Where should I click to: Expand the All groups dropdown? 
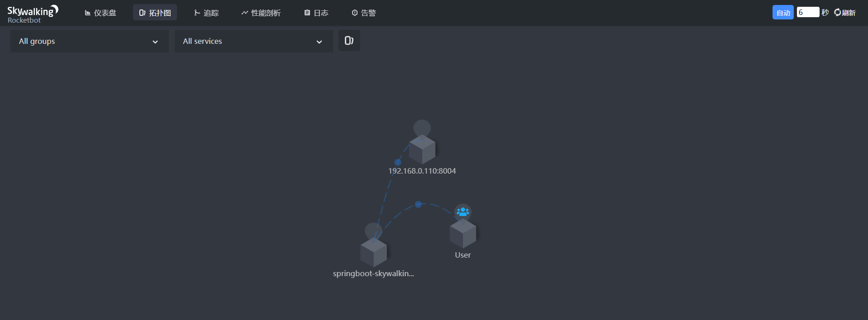coord(90,41)
